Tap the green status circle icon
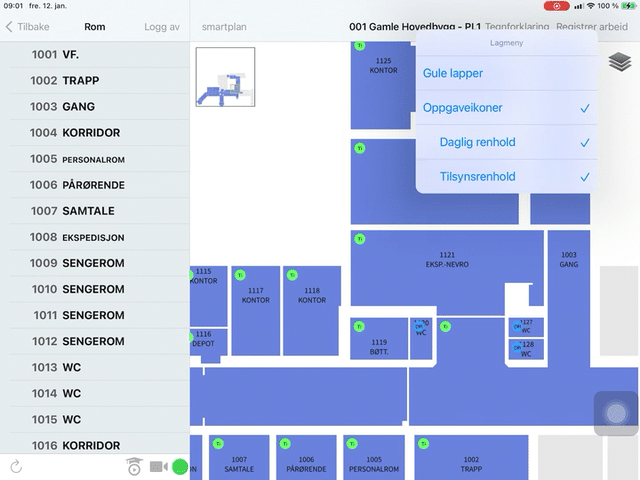This screenshot has height=480, width=640. (x=181, y=466)
